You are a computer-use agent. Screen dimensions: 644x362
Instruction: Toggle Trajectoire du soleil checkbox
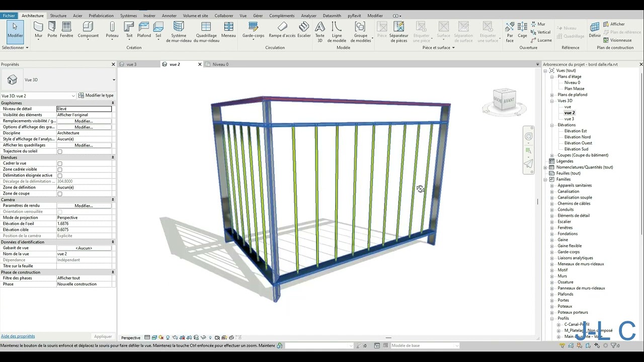60,151
